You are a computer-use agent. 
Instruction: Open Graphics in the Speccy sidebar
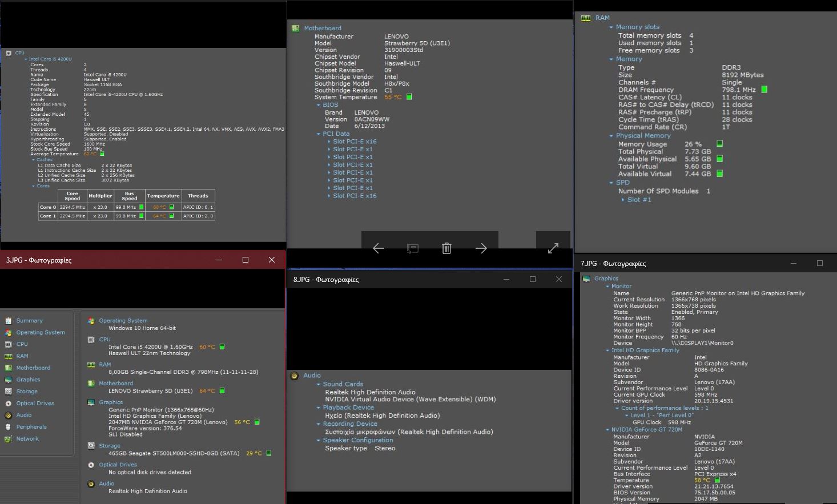click(28, 380)
